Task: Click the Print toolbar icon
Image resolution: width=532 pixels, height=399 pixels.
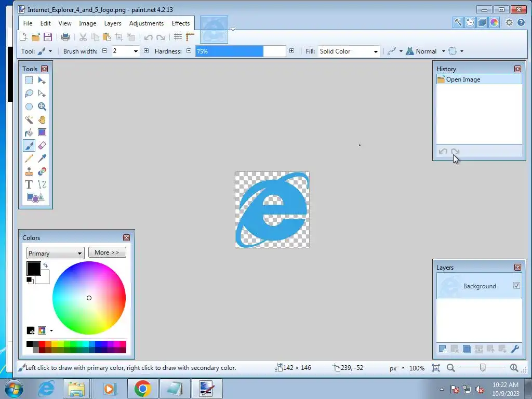Action: tap(65, 37)
